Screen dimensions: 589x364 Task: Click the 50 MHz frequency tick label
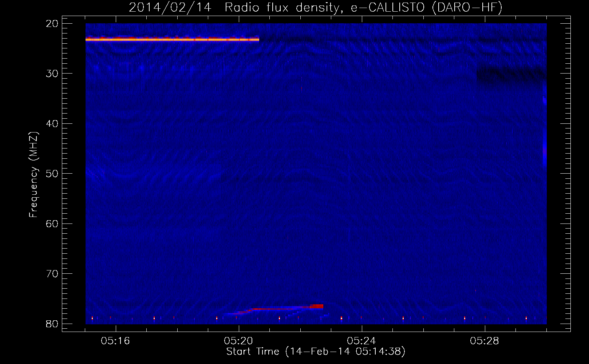pyautogui.click(x=53, y=174)
